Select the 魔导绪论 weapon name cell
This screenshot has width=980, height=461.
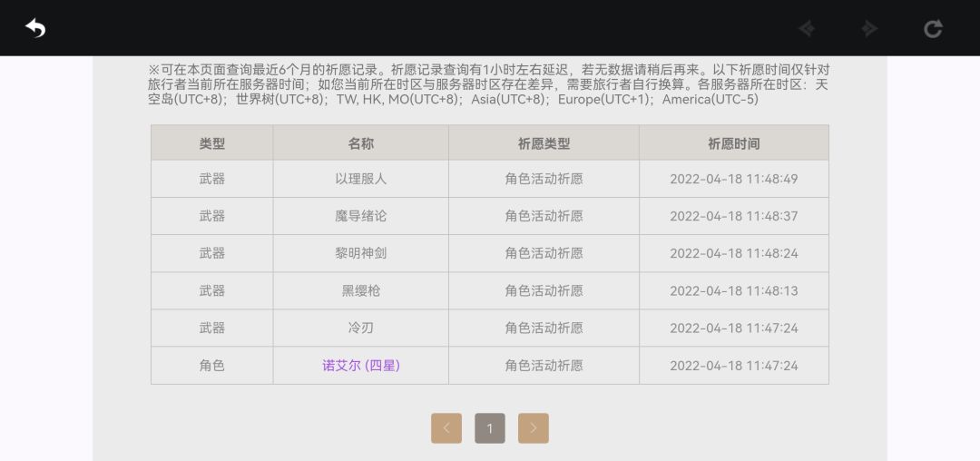pos(360,216)
